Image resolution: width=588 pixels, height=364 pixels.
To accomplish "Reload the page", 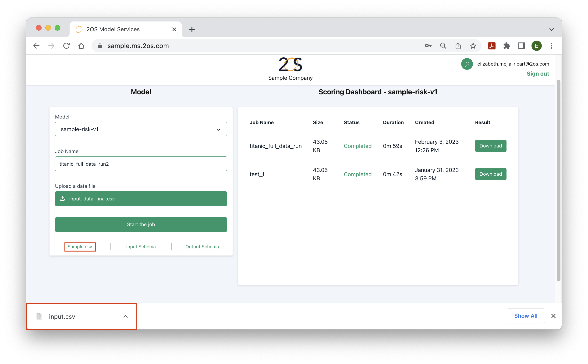I will [66, 46].
